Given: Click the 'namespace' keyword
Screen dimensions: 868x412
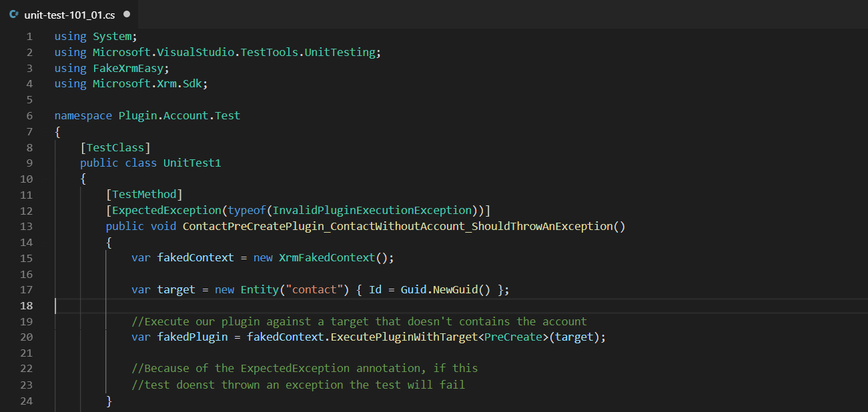Looking at the screenshot, I should (83, 115).
